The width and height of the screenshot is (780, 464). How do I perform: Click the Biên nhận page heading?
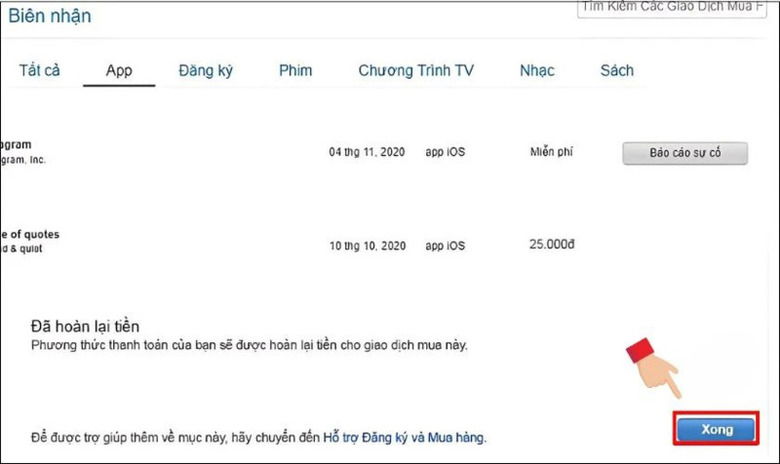(61, 16)
